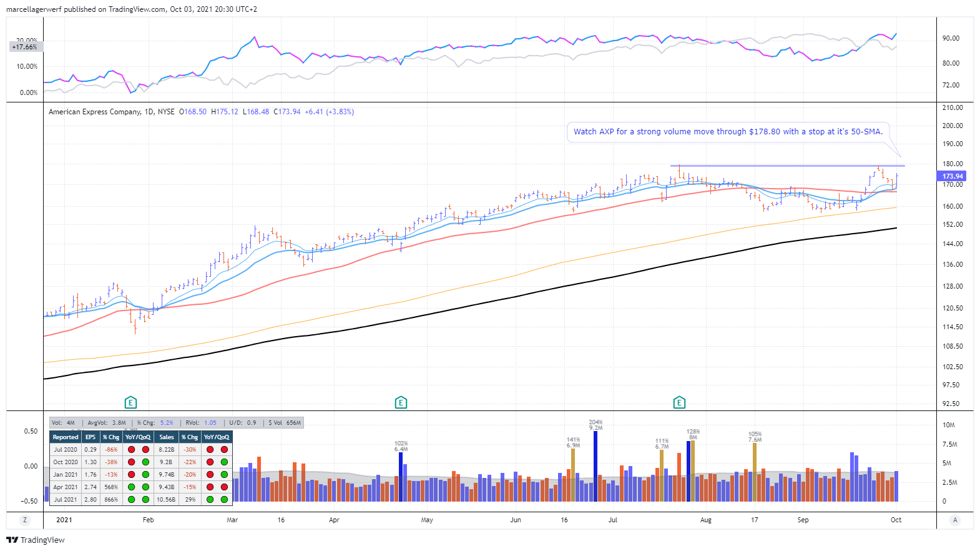This screenshot has width=980, height=551.
Task: Click the +6.41 (+3.83%) change value
Action: pyautogui.click(x=329, y=112)
